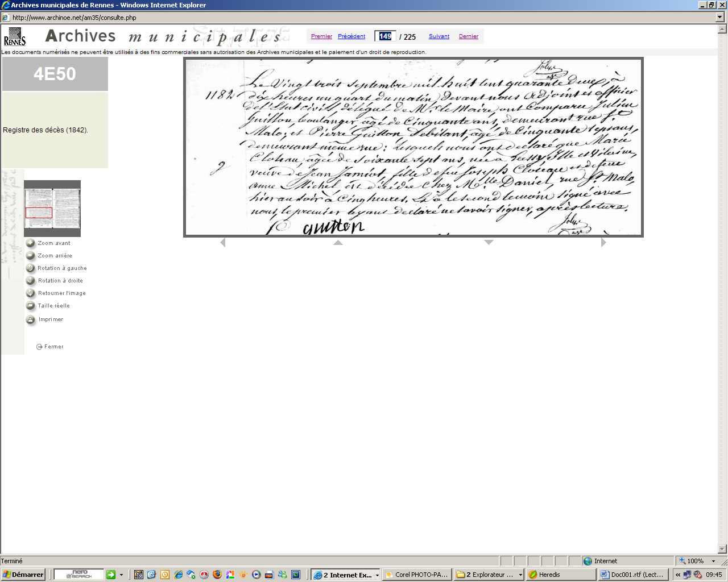Image resolution: width=728 pixels, height=582 pixels.
Task: Open the Windows Démarrer start menu
Action: pos(23,575)
